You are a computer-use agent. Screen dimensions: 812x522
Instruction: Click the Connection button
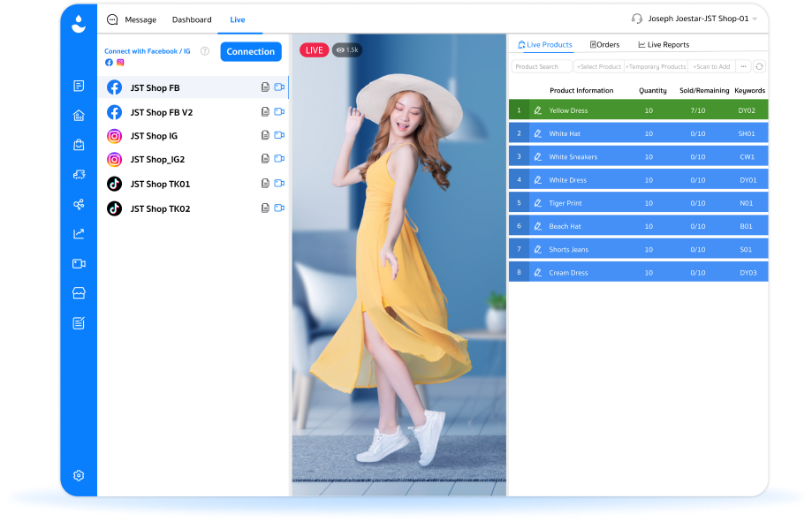point(251,51)
